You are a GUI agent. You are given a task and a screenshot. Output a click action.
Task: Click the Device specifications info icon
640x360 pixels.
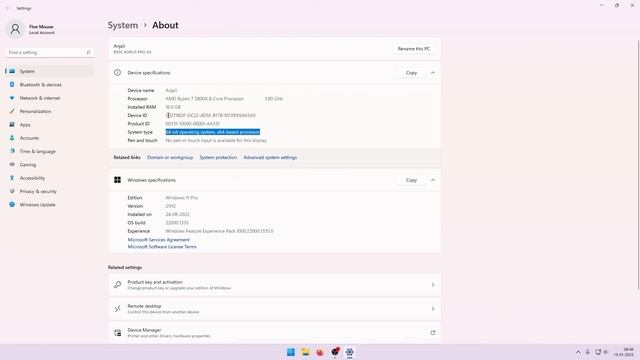pos(118,73)
